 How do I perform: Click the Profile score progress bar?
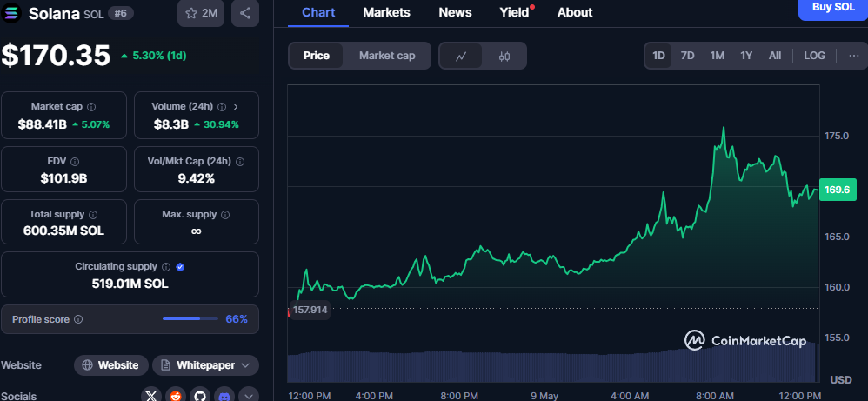pos(190,319)
